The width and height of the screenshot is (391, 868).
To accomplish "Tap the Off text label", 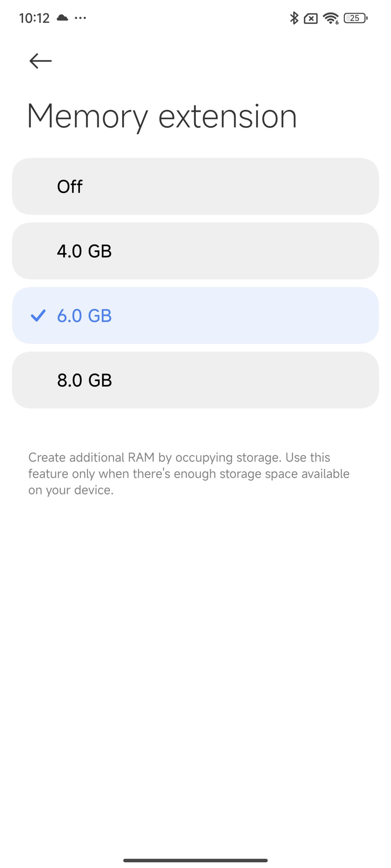I will pos(70,186).
